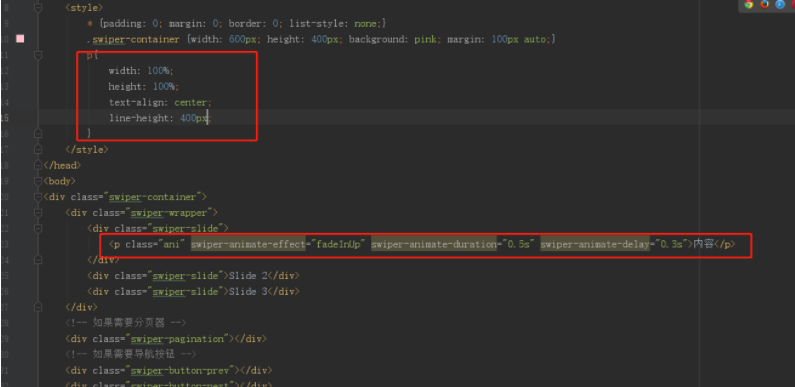Image resolution: width=795 pixels, height=387 pixels.
Task: Click the pink color swatch in gutter
Action: tap(20, 39)
